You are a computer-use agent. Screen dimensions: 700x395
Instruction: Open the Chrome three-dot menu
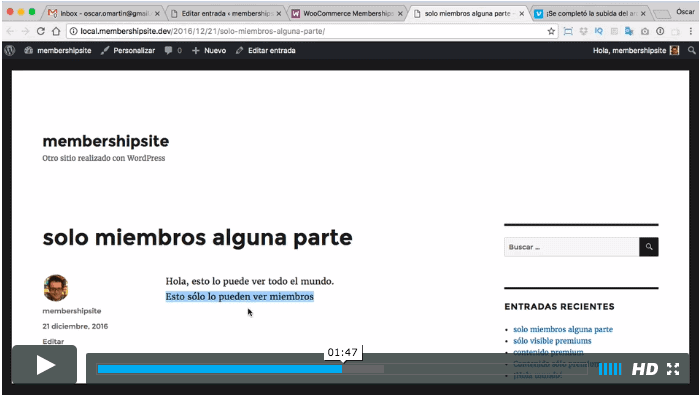691,31
